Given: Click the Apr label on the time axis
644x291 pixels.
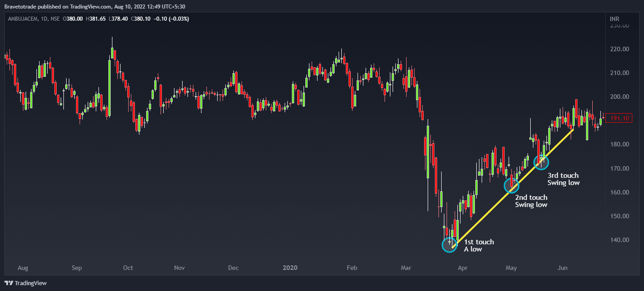Looking at the screenshot, I should tap(462, 268).
